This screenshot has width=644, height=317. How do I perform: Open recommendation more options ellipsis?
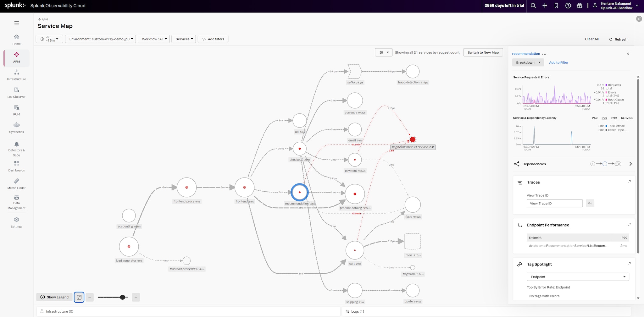544,54
